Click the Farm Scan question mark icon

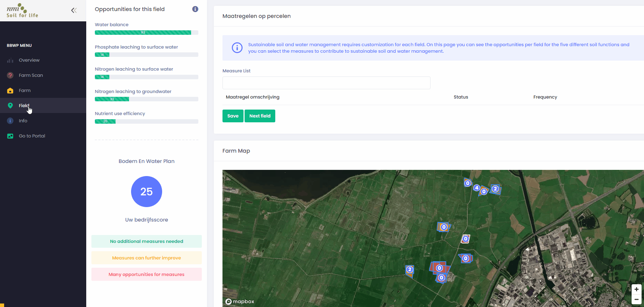tap(10, 75)
